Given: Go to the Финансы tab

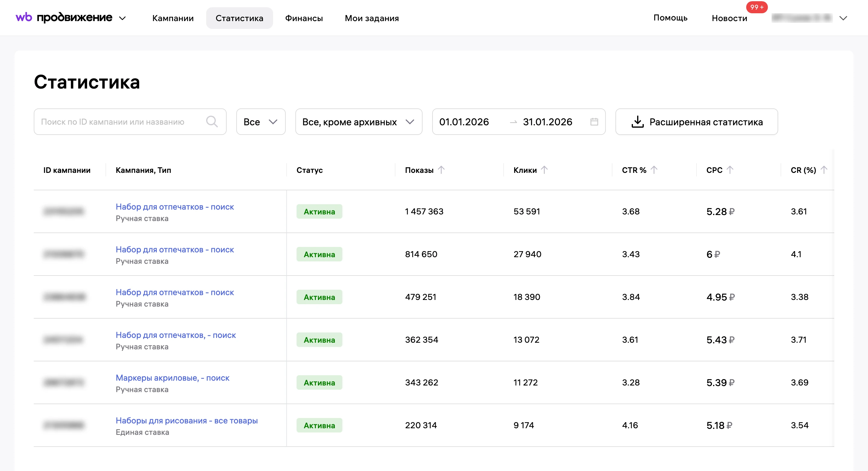Looking at the screenshot, I should pos(304,18).
